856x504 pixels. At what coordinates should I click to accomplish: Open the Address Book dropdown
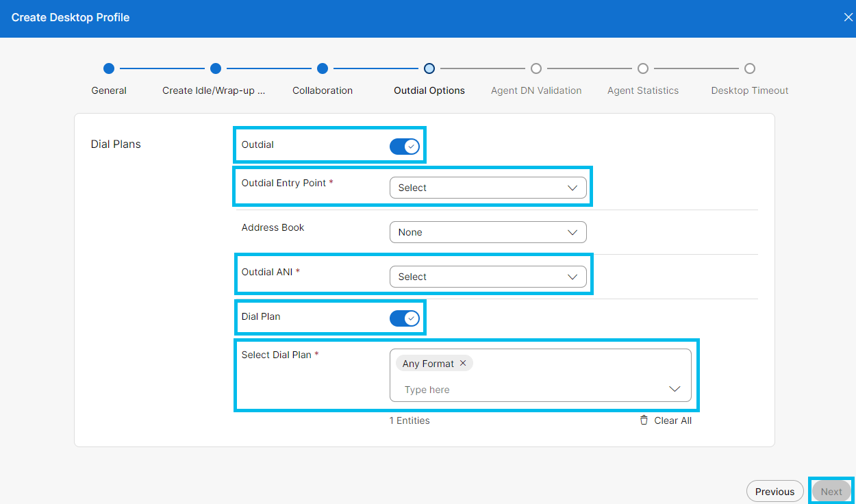click(x=488, y=232)
